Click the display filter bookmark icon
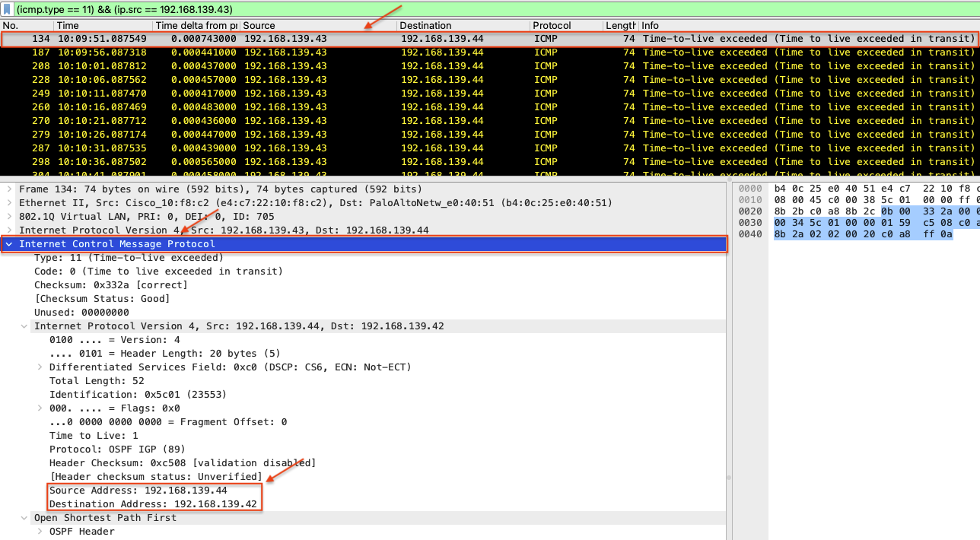This screenshot has height=540, width=980. point(8,10)
